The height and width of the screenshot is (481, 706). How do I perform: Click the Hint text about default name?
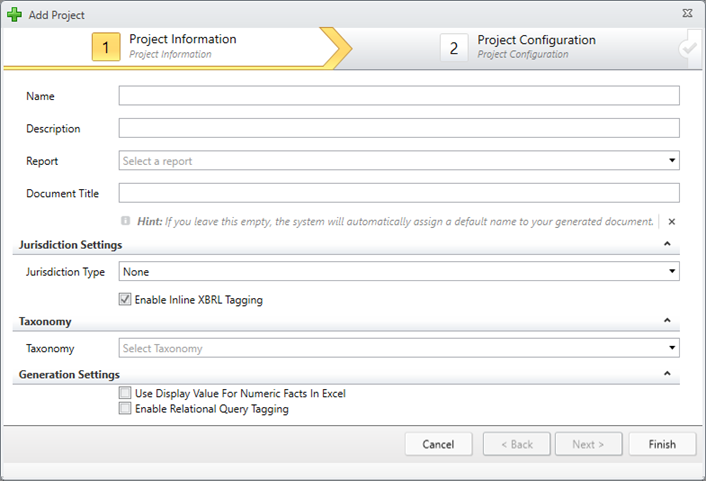[395, 222]
